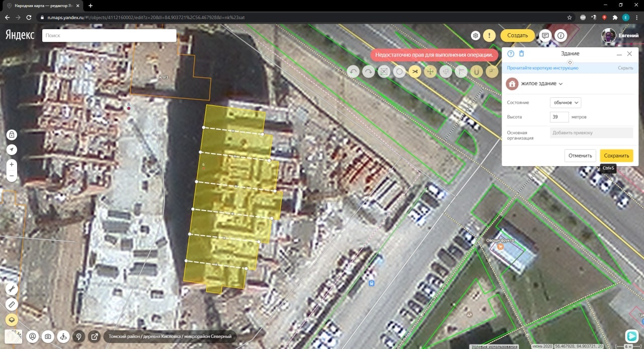Select the circle drawing tool
Screen dimensions: 644x349
click(x=399, y=72)
